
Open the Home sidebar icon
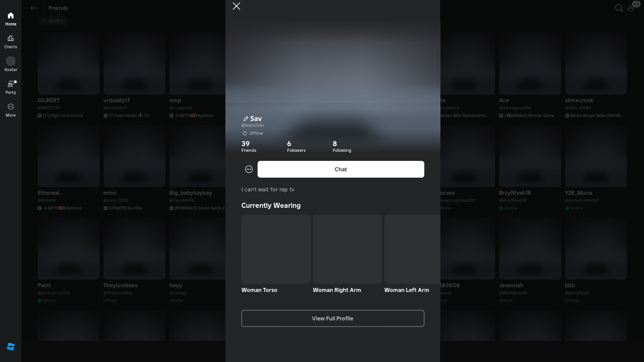tap(11, 19)
